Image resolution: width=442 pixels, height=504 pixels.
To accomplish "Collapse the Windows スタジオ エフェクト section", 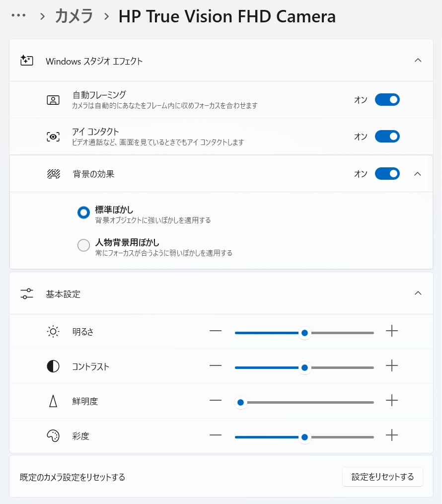I will click(x=418, y=61).
